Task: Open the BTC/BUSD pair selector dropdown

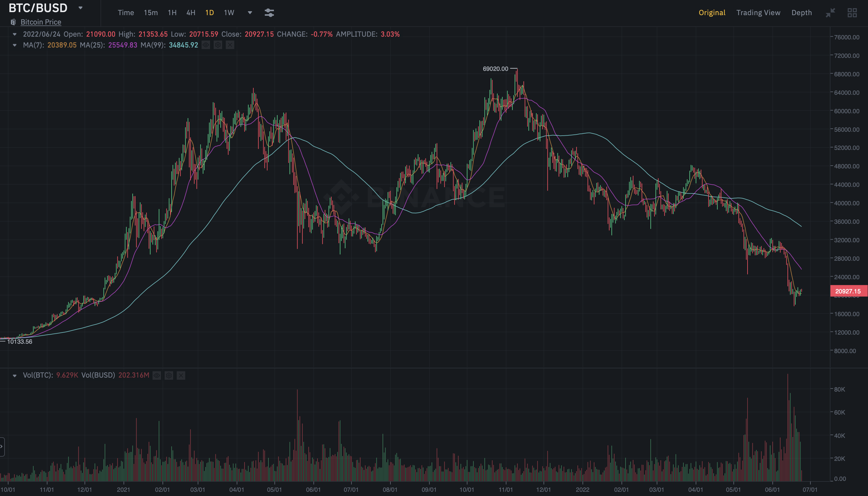Action: (80, 8)
